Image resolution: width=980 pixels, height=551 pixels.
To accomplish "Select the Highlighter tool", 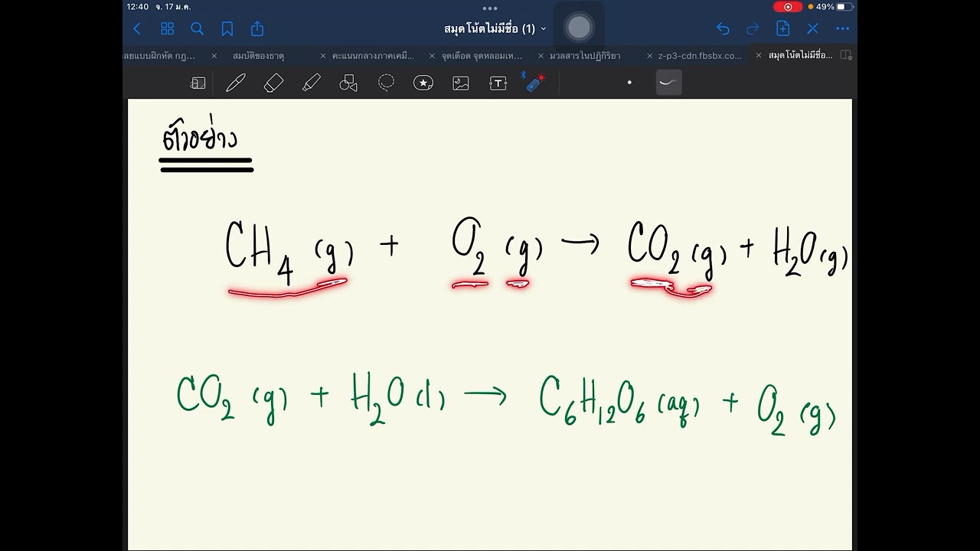I will (311, 83).
